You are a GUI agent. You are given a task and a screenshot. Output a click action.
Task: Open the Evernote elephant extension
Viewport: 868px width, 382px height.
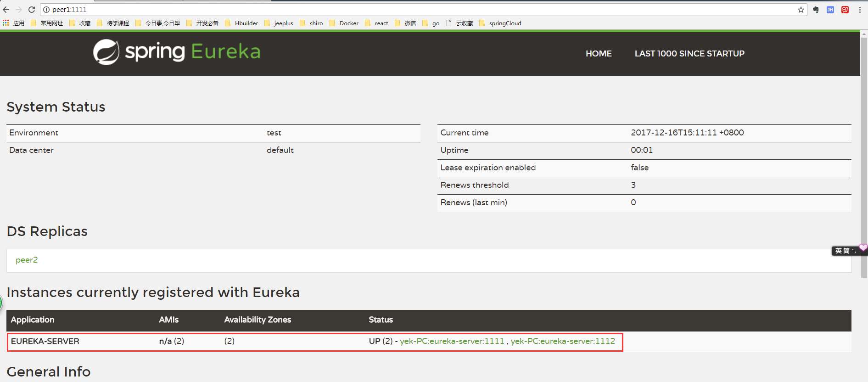point(816,10)
